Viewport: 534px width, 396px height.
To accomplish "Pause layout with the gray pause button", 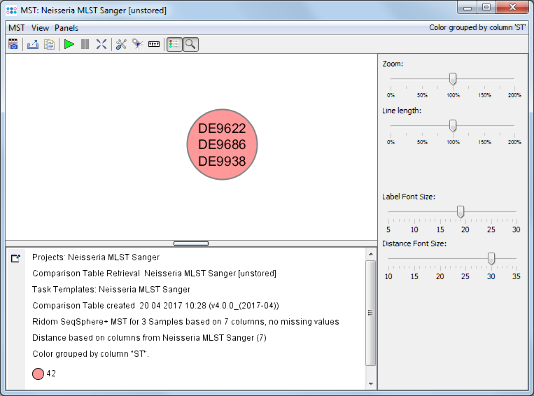I will pyautogui.click(x=85, y=44).
